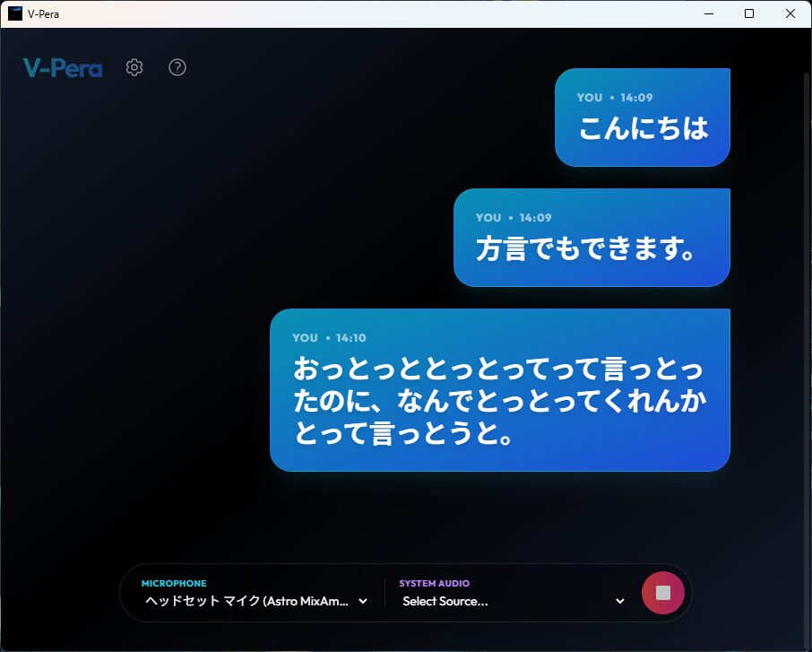Click the V-Pera logo text
Image resolution: width=812 pixels, height=652 pixels.
pyautogui.click(x=63, y=68)
